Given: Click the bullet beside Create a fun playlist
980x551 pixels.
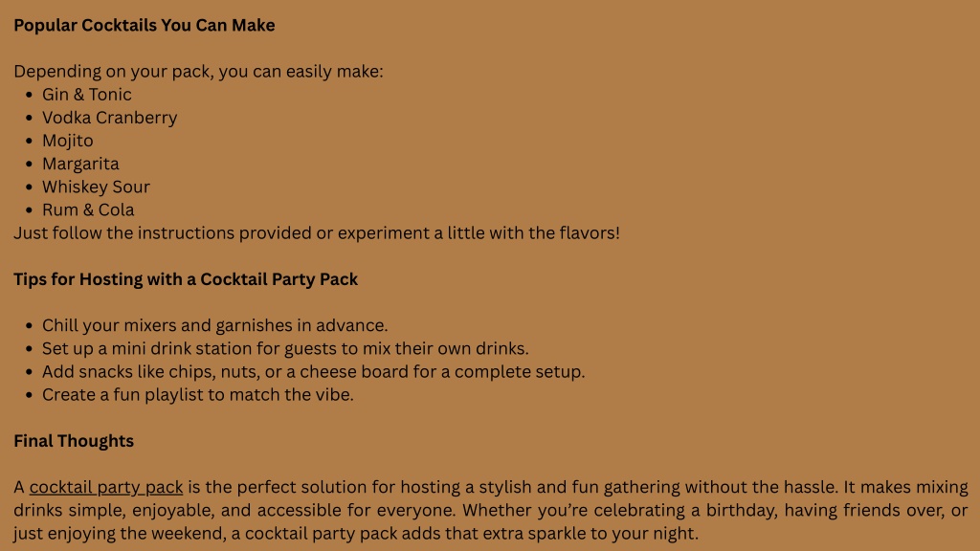Looking at the screenshot, I should (29, 395).
